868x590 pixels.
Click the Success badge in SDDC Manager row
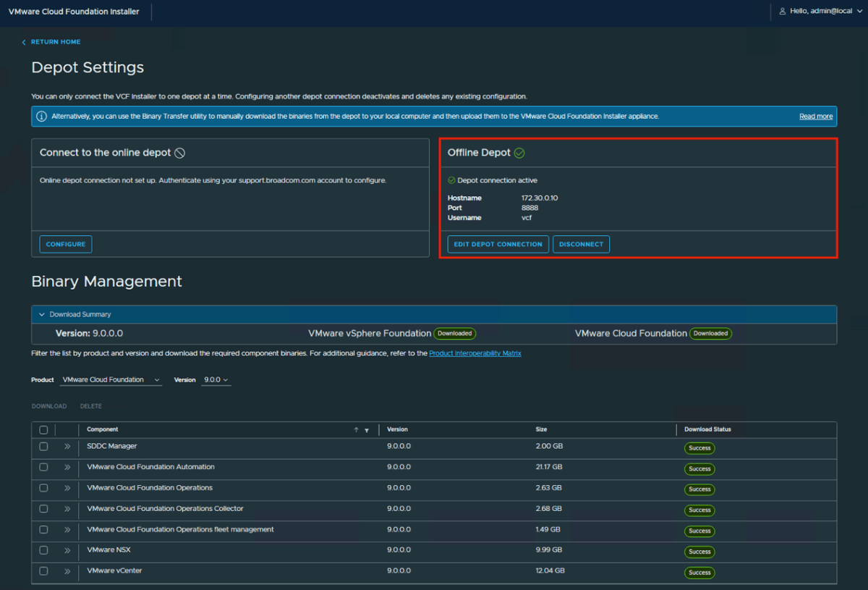click(700, 448)
